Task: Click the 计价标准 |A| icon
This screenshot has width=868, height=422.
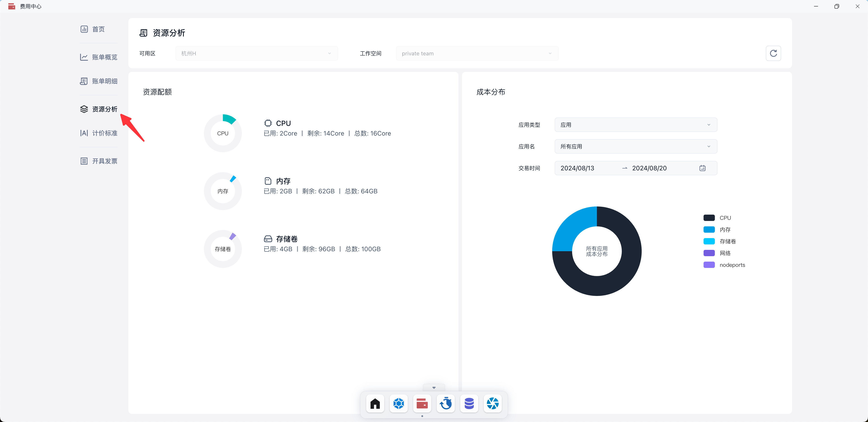Action: 84,133
